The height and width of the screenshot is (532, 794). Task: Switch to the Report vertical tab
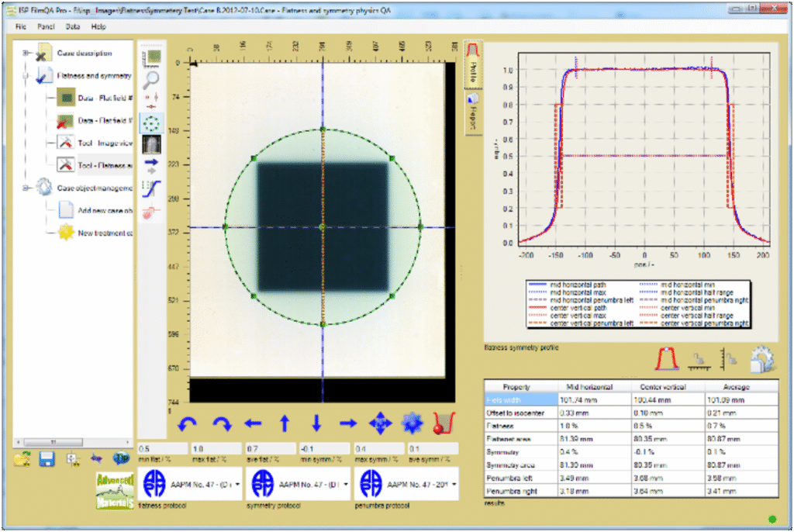pyautogui.click(x=471, y=113)
